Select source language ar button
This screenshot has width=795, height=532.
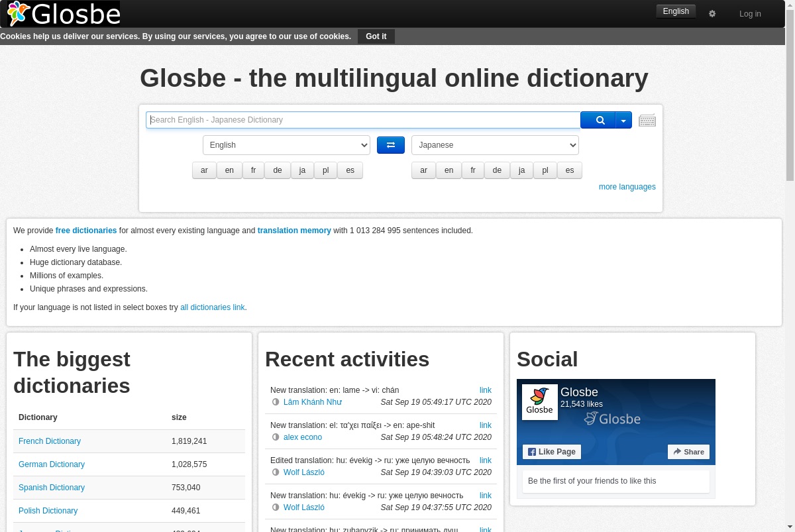point(204,170)
